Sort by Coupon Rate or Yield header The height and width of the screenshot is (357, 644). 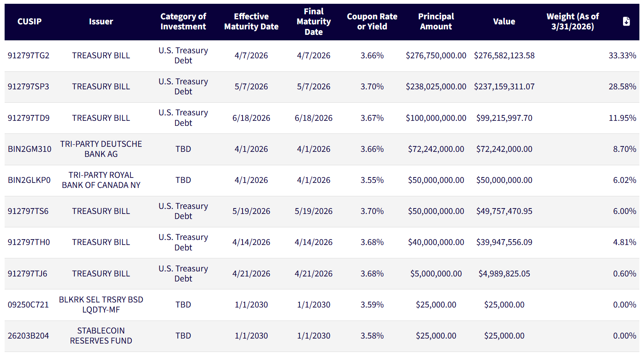click(372, 21)
